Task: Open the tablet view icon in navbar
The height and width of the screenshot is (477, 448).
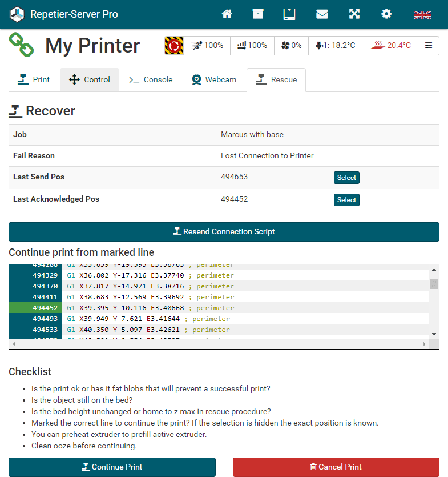Action: 289,14
